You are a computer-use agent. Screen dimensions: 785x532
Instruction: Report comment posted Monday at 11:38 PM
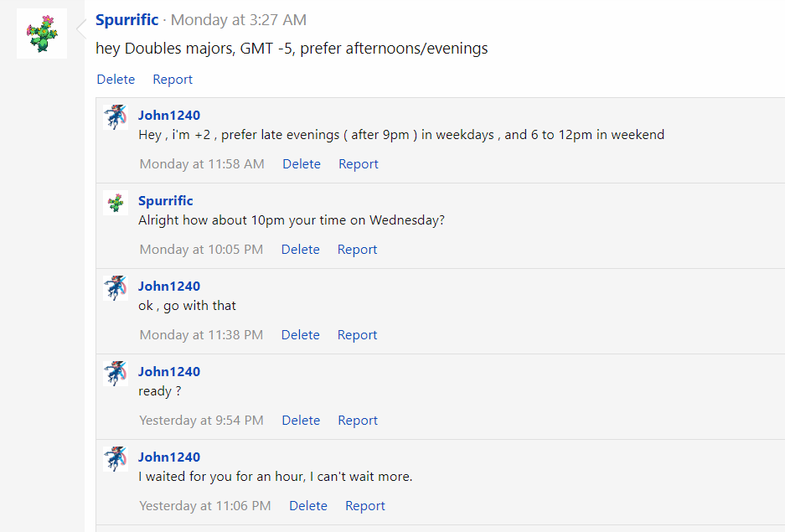[358, 335]
